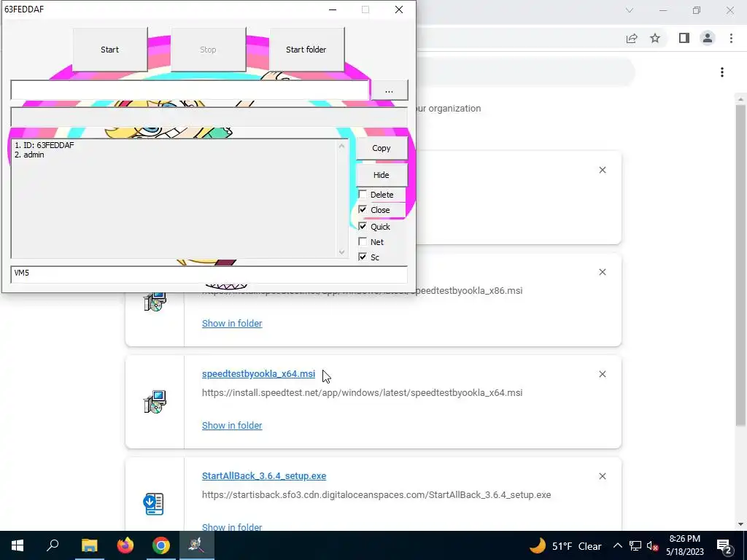Image resolution: width=747 pixels, height=560 pixels.
Task: Click the speedtestbyookla_x64.msi installer icon
Action: tap(155, 402)
